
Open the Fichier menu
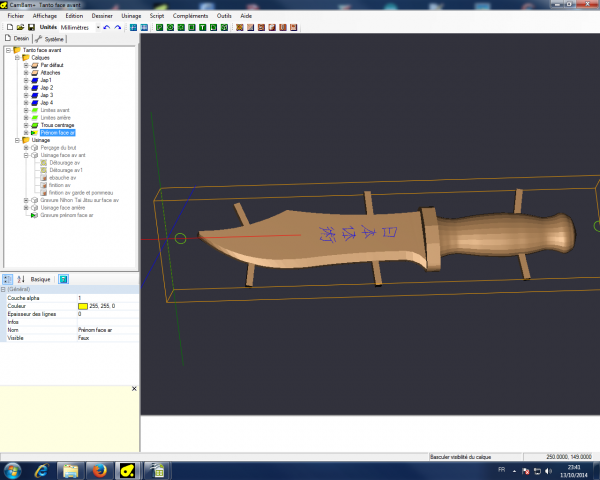[16, 16]
